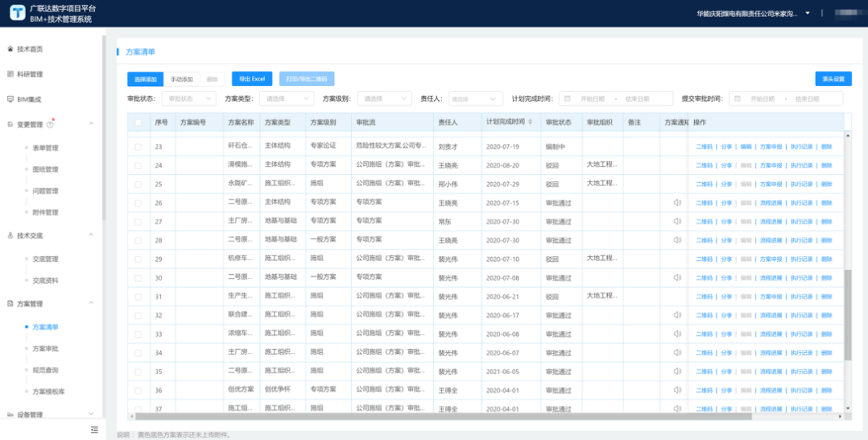868x440 pixels.
Task: Click 删除 link in row 31
Action: (827, 297)
